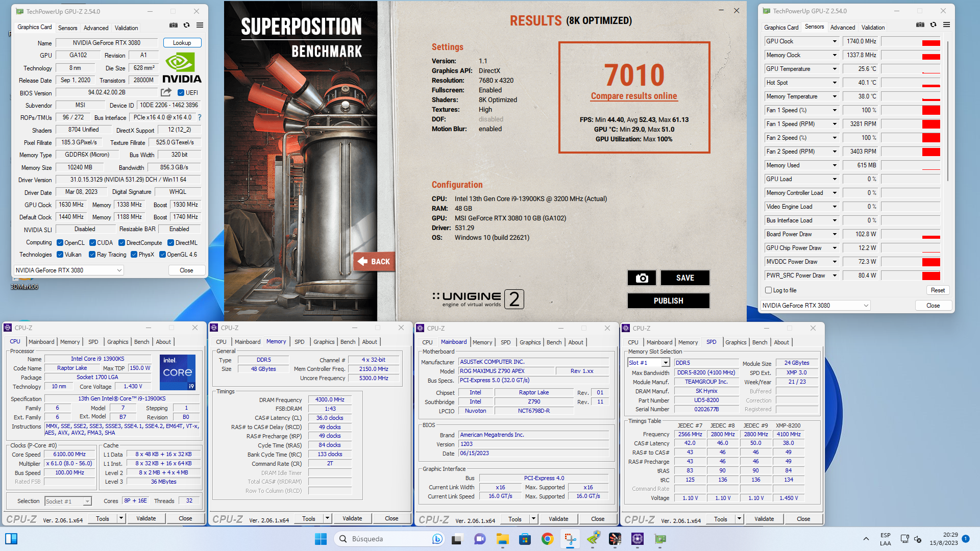Viewport: 980px width, 551px height.
Task: Toggle the DirectML checkbox
Action: tap(171, 243)
